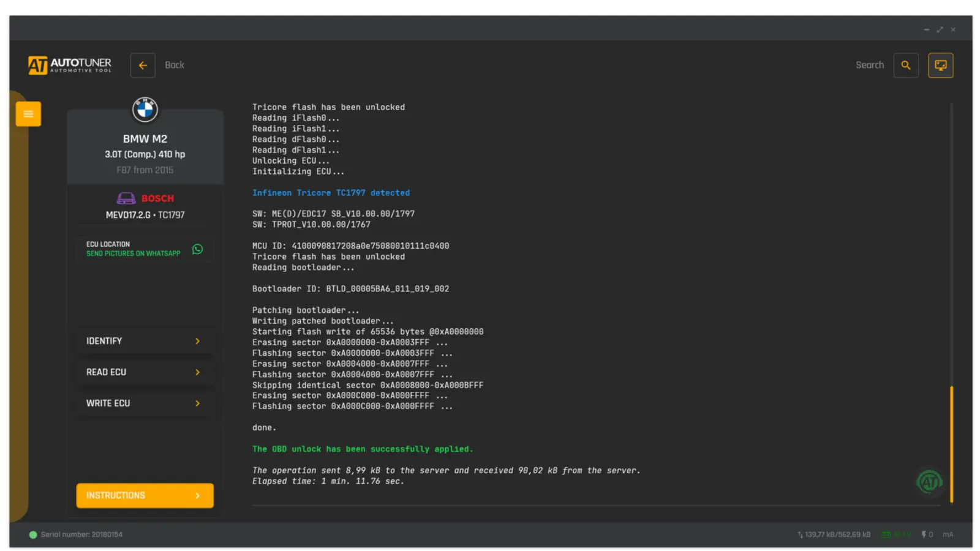
Task: Open the Identify menu entry
Action: [x=145, y=341]
